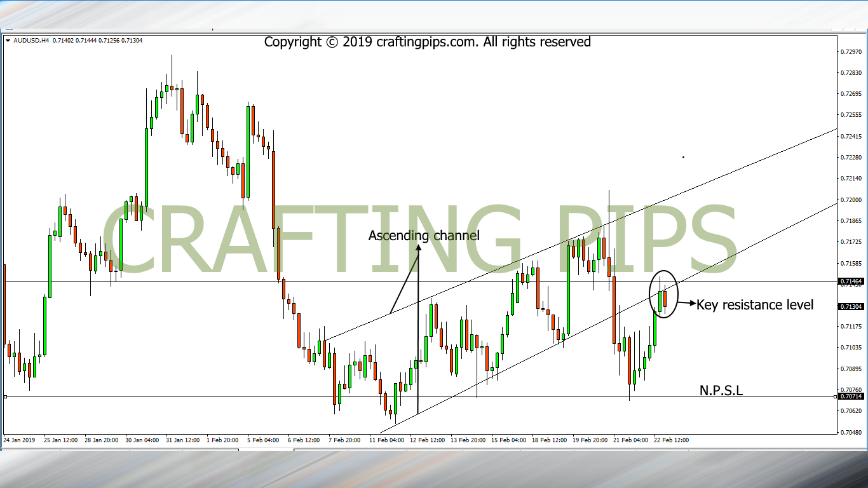This screenshot has height=488, width=868.
Task: Click the 0.71725 price scale value
Action: pyautogui.click(x=851, y=241)
